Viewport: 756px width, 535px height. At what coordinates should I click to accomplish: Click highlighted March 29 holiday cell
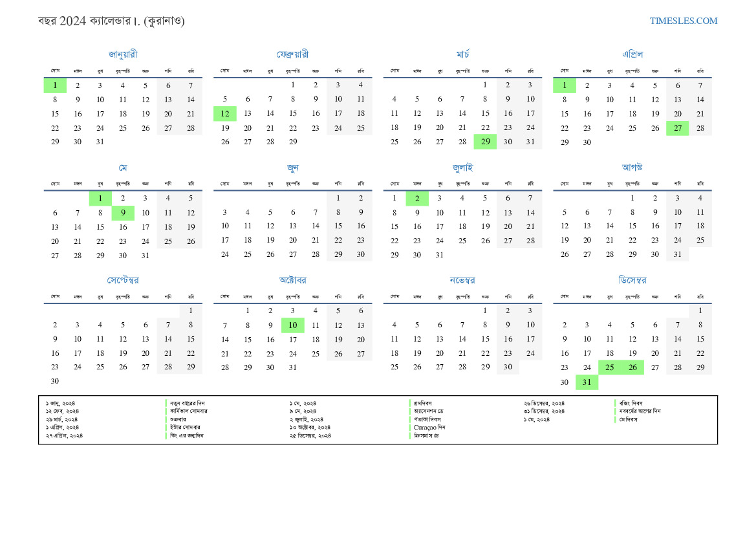tap(485, 142)
